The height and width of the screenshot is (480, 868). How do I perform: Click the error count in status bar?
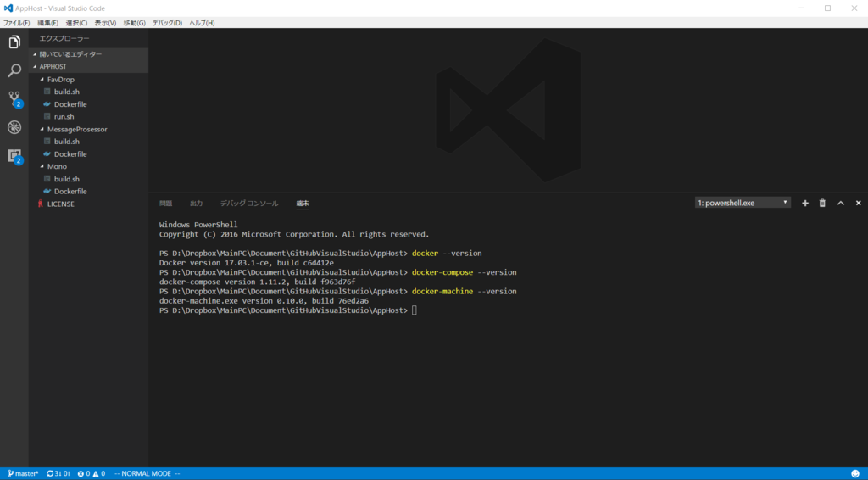[x=84, y=474]
